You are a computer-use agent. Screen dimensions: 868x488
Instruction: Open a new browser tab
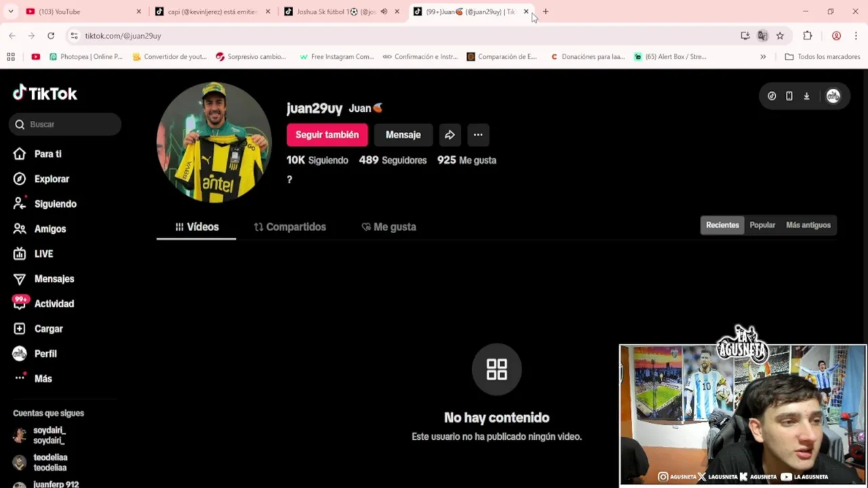[x=545, y=12]
